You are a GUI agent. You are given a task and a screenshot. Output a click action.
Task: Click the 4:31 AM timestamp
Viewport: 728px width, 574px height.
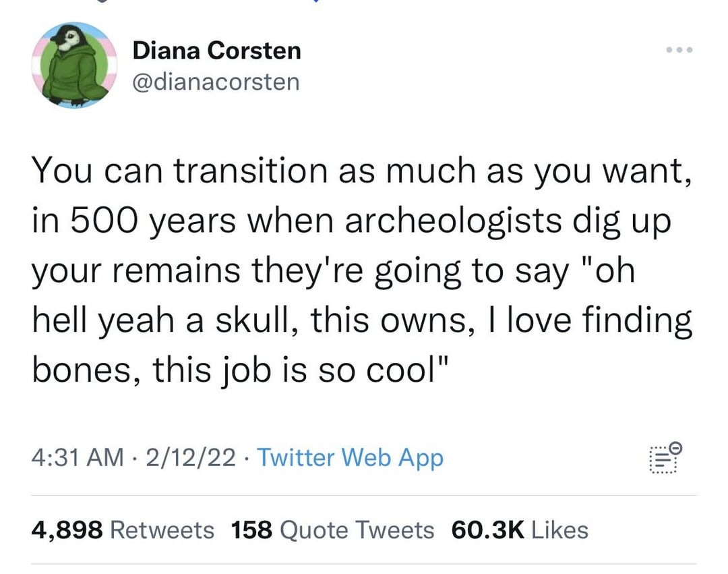tap(78, 457)
